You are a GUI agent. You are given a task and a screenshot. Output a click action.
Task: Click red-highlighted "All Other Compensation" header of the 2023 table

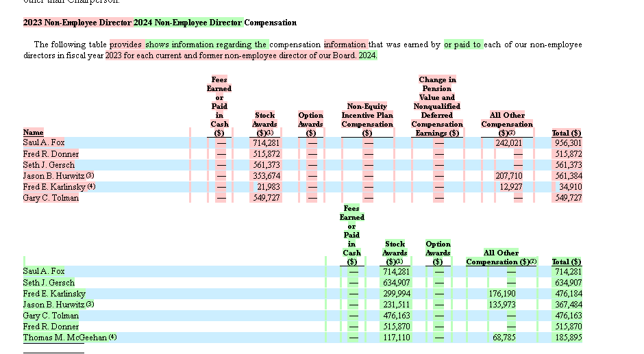point(507,124)
